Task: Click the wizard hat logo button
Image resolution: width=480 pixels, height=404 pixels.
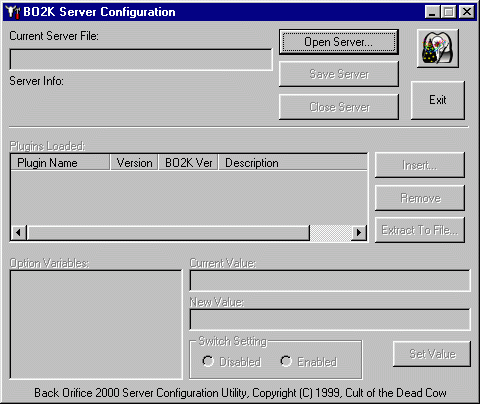Action: [x=438, y=48]
